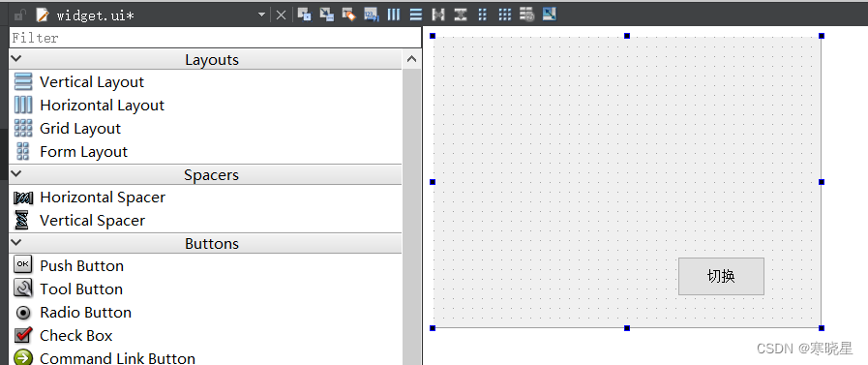The width and height of the screenshot is (868, 365).
Task: Lay out in a grid from toolbar
Action: tap(504, 15)
